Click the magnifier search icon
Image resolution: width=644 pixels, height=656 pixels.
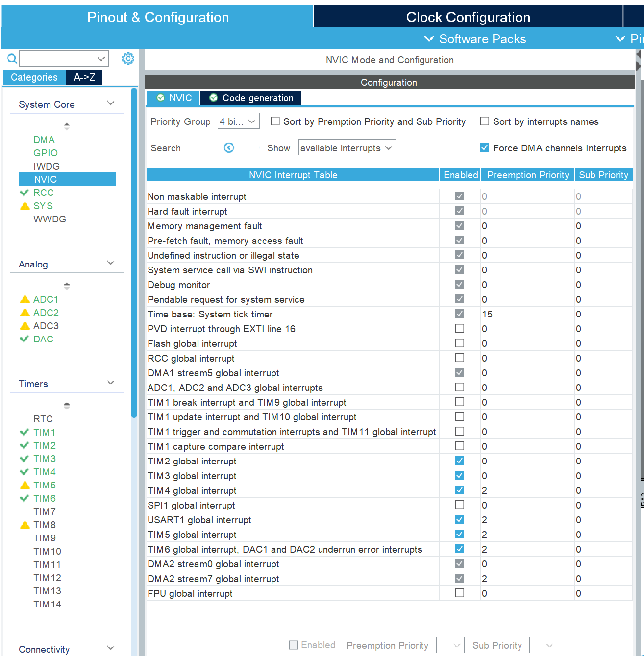click(x=12, y=58)
